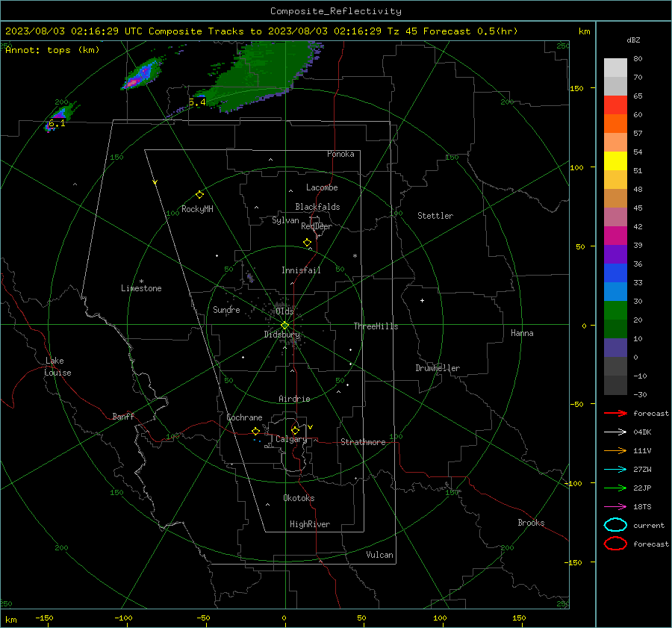Click the magenta 39-42 dBZ swatch
The height and width of the screenshot is (628, 672).
point(615,236)
